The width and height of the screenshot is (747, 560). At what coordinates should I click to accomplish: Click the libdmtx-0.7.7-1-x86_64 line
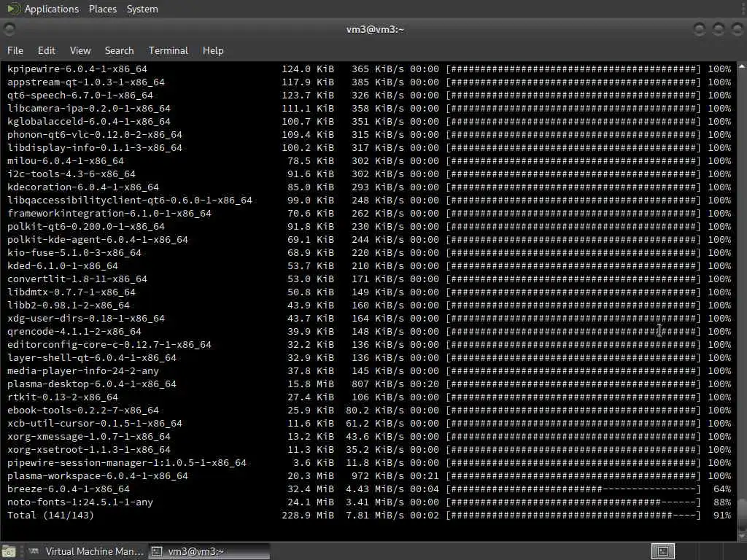click(x=369, y=292)
